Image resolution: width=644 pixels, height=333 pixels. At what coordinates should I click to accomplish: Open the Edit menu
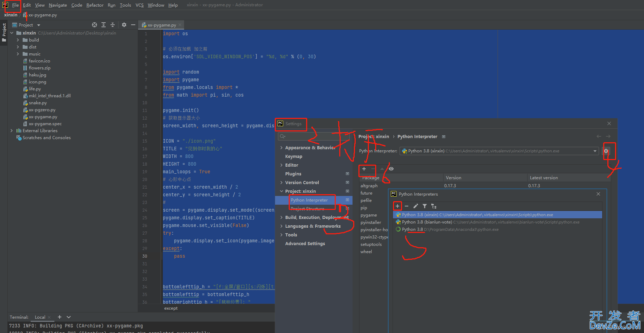[x=27, y=5]
